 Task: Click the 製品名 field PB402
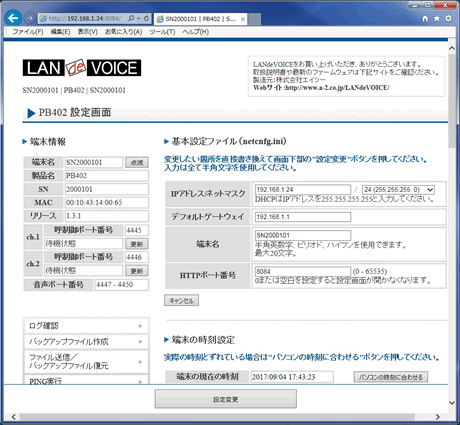coord(107,176)
